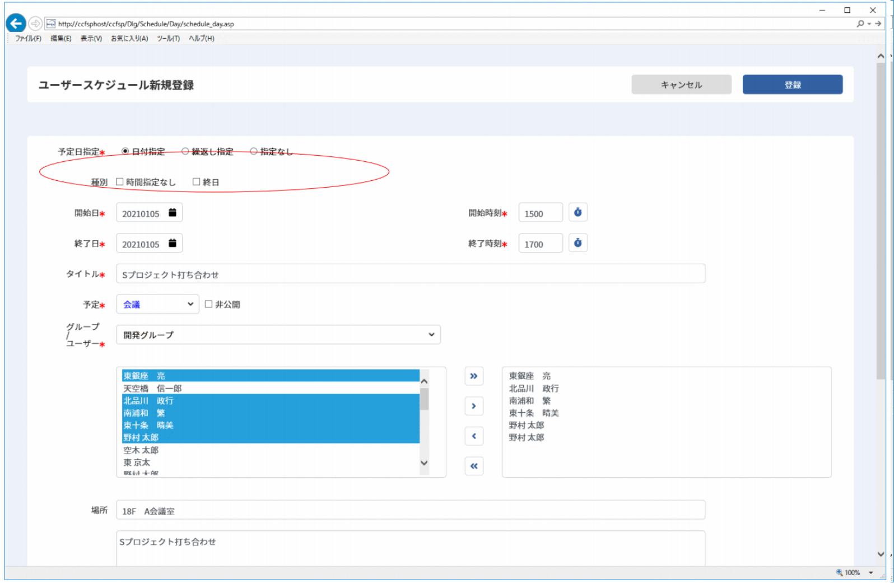Screen dimensions: 894x588
Task: Remove all users with the double left arrow
Action: point(474,466)
